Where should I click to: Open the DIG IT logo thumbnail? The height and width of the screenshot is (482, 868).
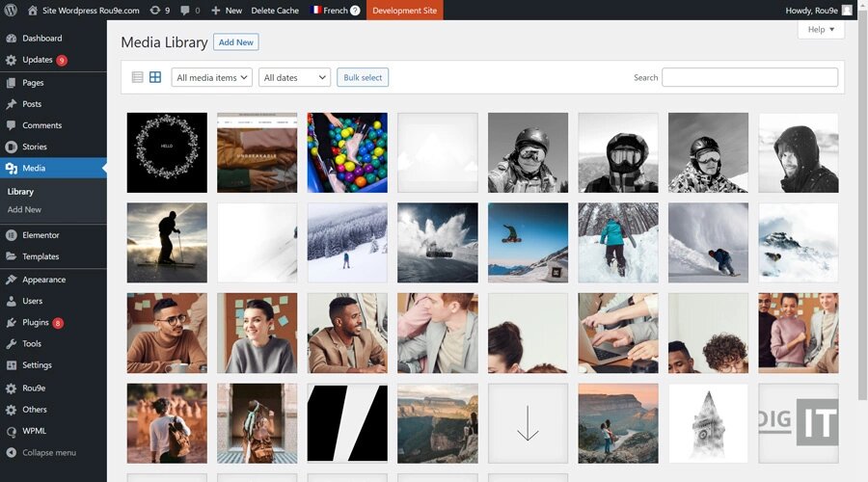click(x=799, y=423)
